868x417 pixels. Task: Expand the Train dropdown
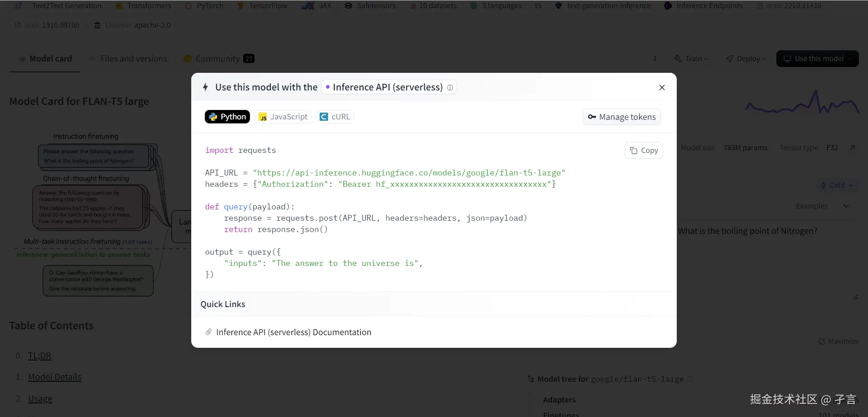click(x=691, y=59)
